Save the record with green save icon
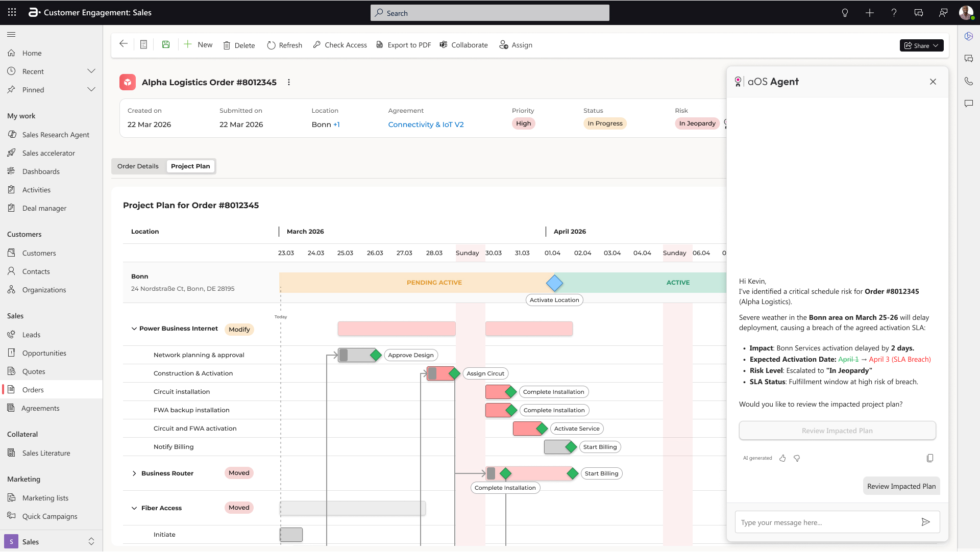This screenshot has height=552, width=980. 166,44
